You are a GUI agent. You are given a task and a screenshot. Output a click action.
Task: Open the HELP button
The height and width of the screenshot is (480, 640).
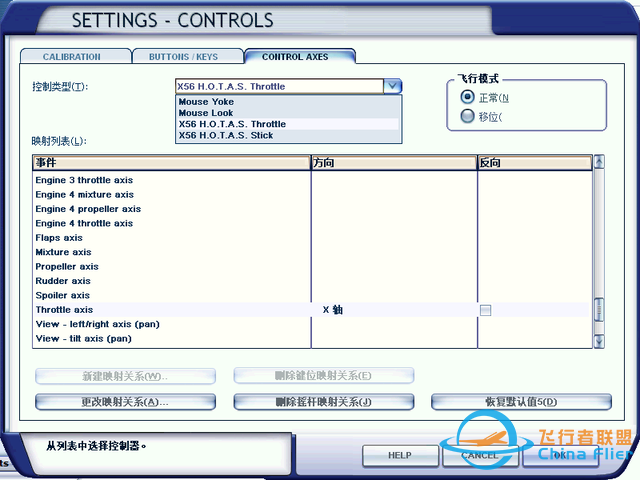point(400,455)
